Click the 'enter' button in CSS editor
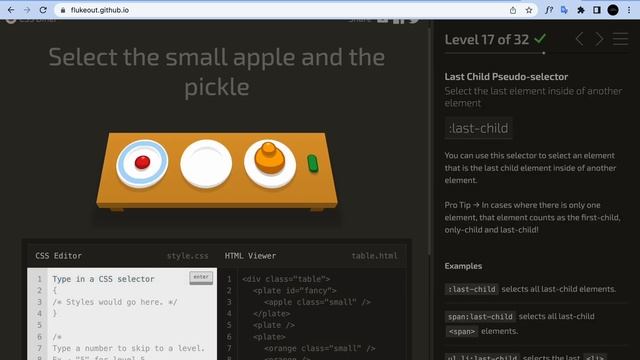Screen dimensions: 640x360 click(x=201, y=278)
